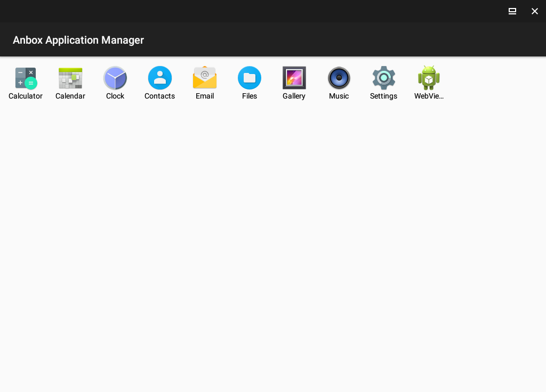This screenshot has width=546, height=392.
Task: Launch the Calendar app icon
Action: click(x=70, y=78)
